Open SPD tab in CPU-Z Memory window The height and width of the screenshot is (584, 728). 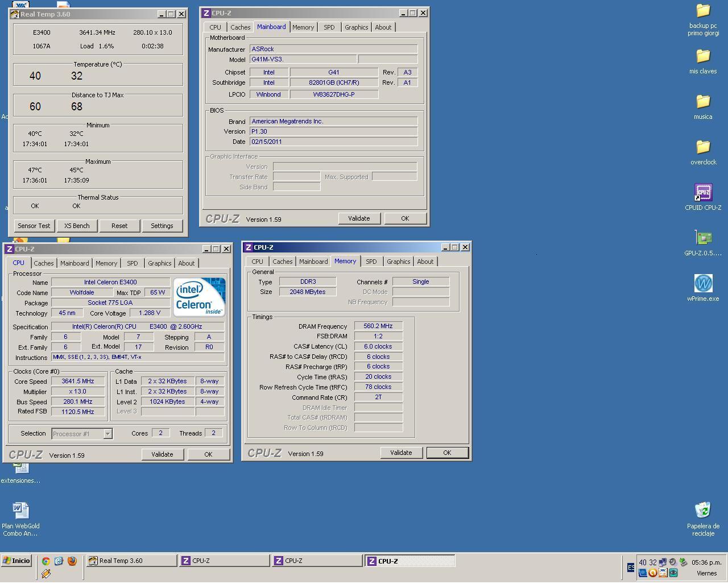coord(371,262)
